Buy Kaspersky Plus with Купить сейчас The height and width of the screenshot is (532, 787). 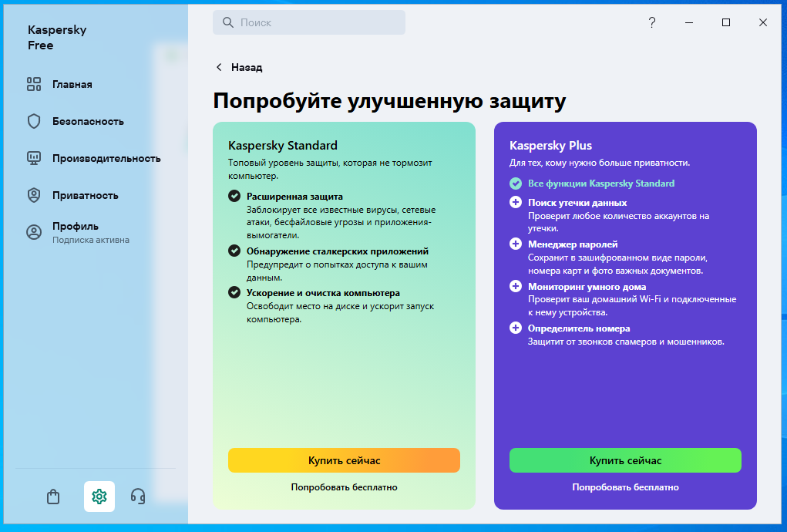point(625,460)
